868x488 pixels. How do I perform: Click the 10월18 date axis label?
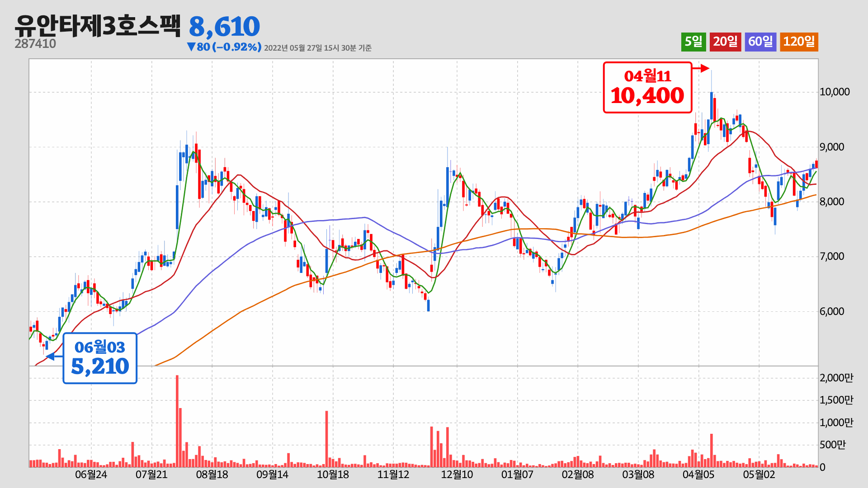click(333, 475)
